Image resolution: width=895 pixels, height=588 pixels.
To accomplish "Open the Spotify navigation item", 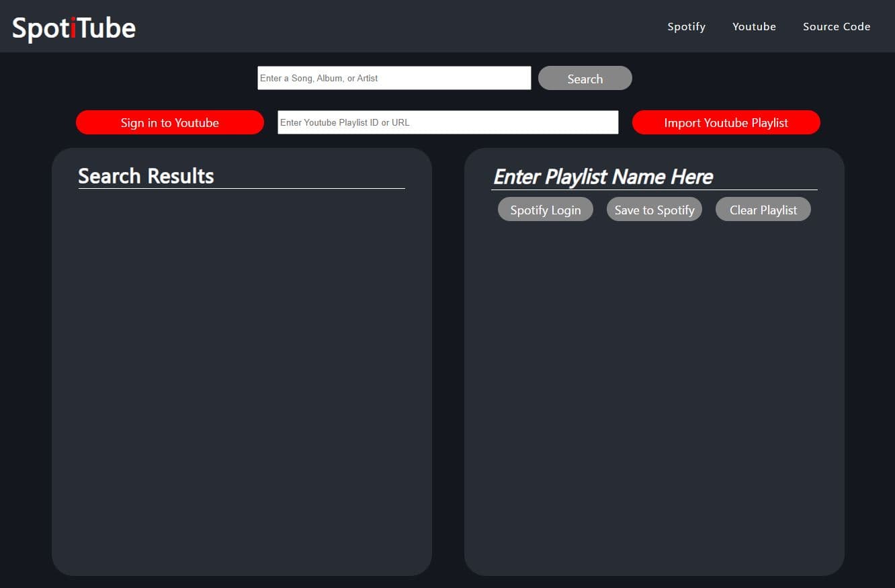I will (686, 27).
